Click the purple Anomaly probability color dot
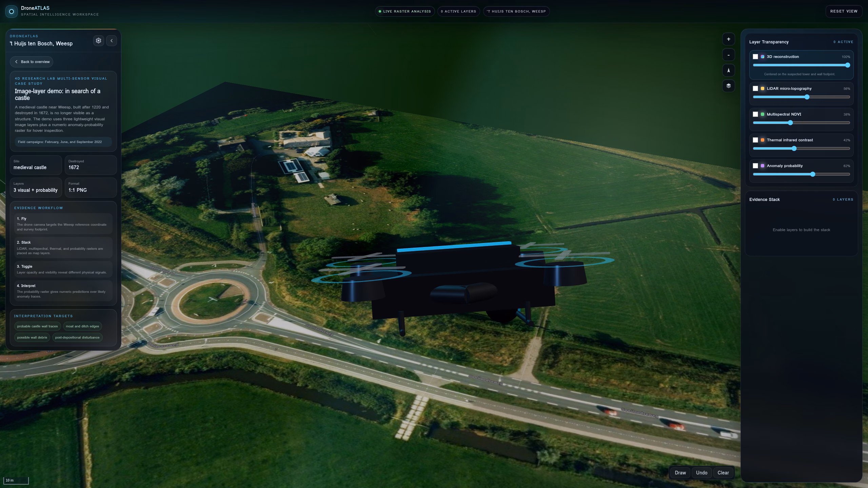Viewport: 868px width, 488px height. (x=763, y=166)
